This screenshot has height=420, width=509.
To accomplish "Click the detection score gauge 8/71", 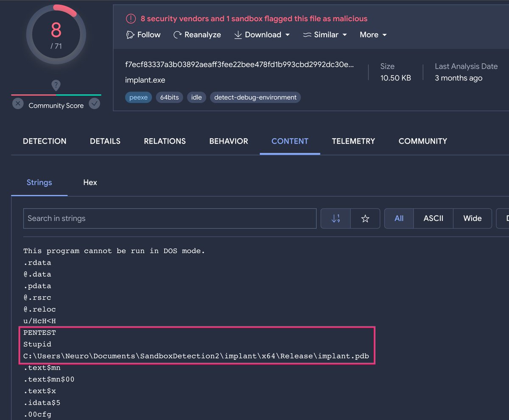I will [x=56, y=34].
